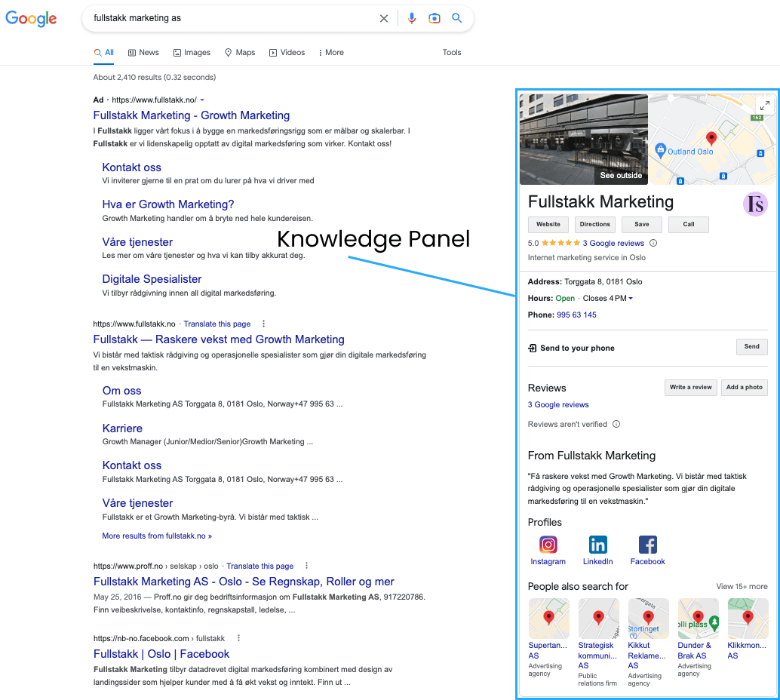
Task: Open the Klikkmon... AS map thumbnail
Action: tap(748, 619)
